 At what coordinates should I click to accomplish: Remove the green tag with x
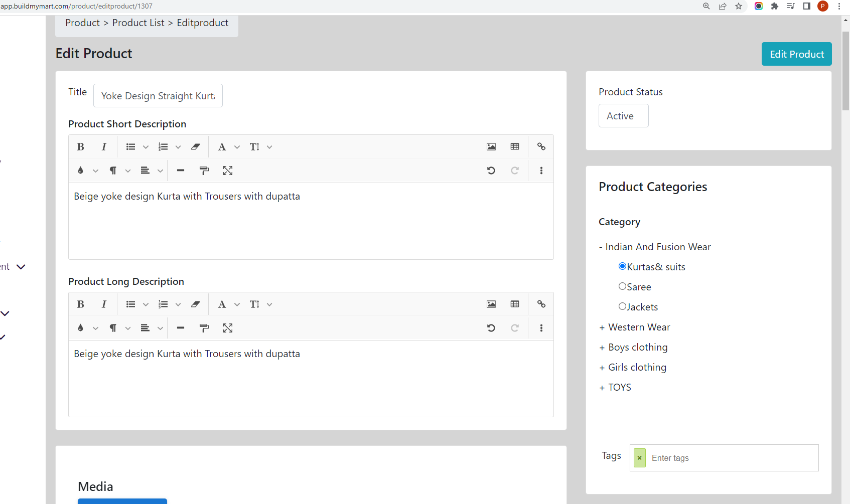[x=639, y=458]
